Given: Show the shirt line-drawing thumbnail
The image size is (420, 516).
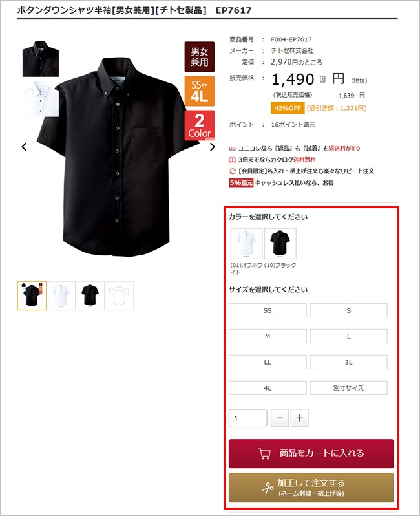Looking at the screenshot, I should (x=119, y=296).
